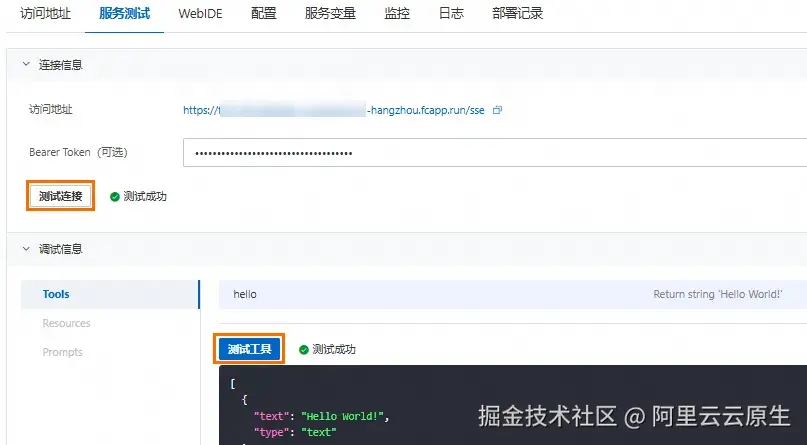Select Resources in debug sidebar
Viewport: 807px width, 445px height.
click(x=66, y=323)
